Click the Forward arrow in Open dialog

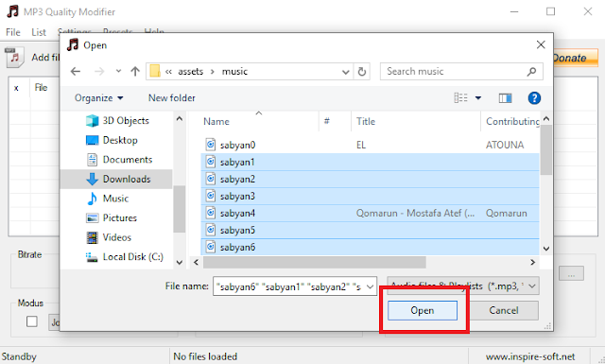[99, 72]
